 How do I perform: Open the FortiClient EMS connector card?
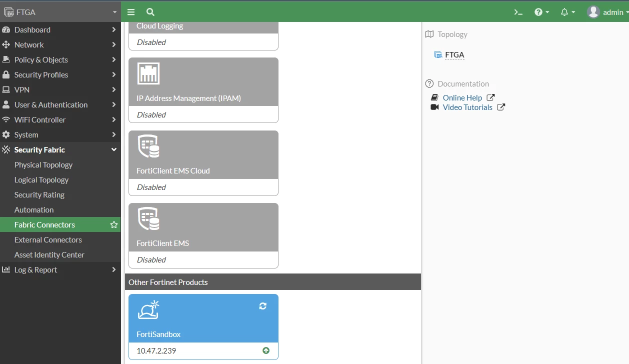click(203, 235)
